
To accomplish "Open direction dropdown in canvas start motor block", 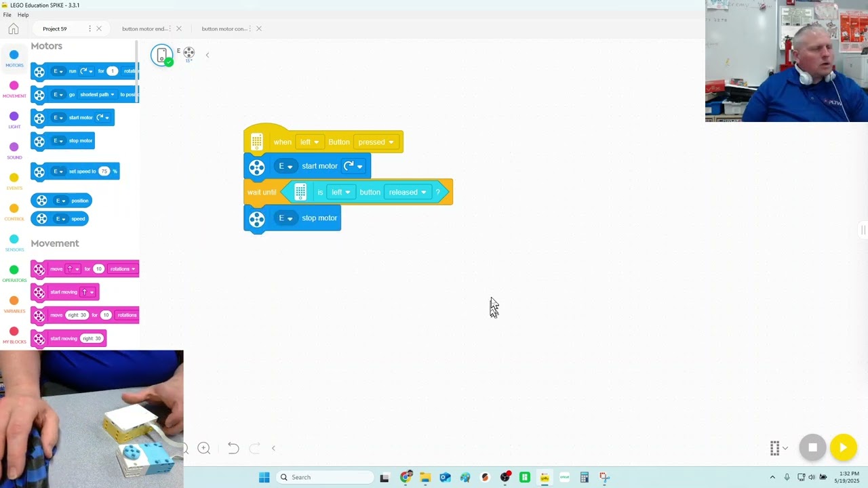I will [353, 166].
